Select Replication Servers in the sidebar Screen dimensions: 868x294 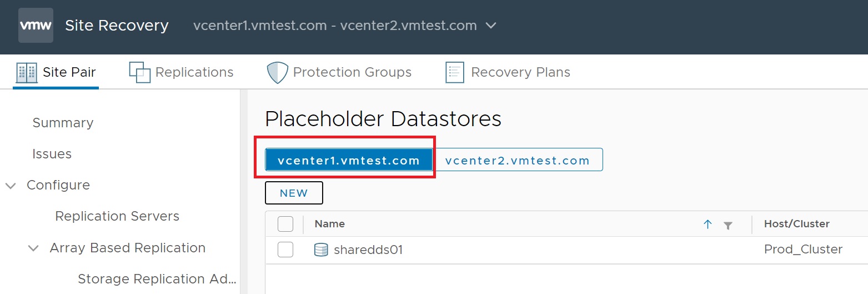tap(117, 216)
